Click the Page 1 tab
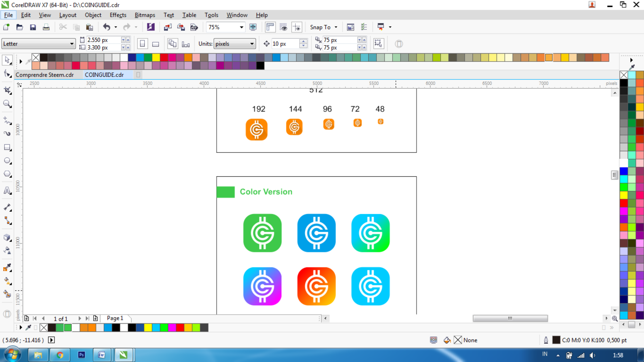This screenshot has height=362, width=644. click(x=115, y=318)
